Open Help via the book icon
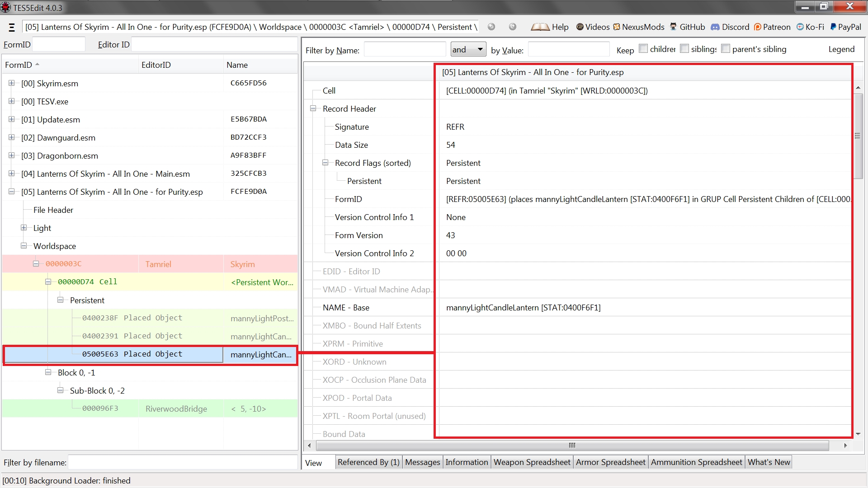Image resolution: width=868 pixels, height=488 pixels. coord(540,27)
